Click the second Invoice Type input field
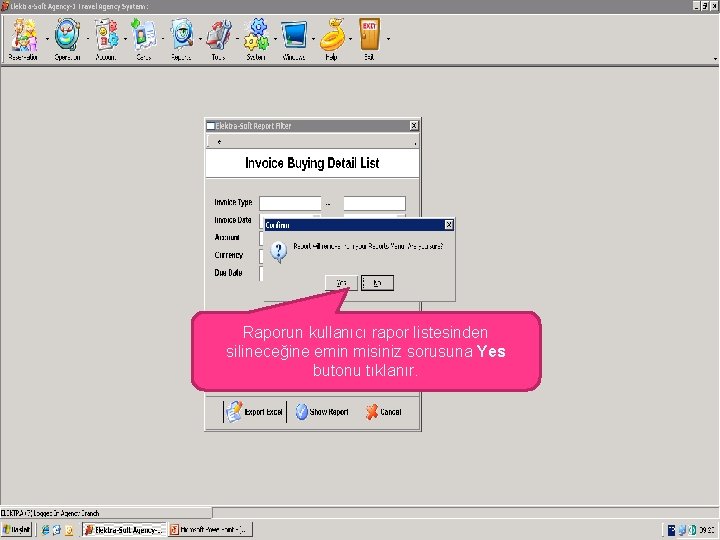 375,203
